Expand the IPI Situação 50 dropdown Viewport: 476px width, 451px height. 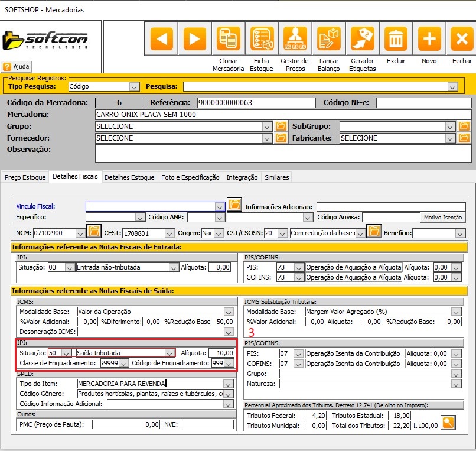[x=67, y=353]
